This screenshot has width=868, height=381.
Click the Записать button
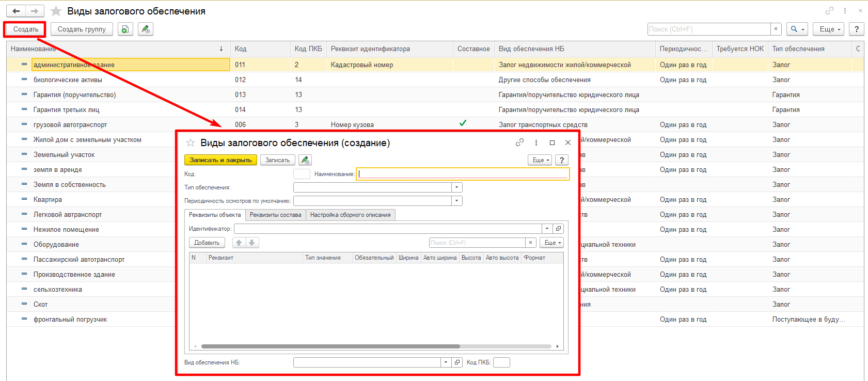pos(278,160)
